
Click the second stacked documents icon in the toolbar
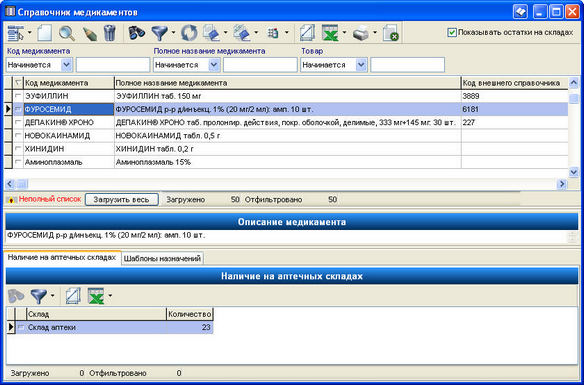[242, 33]
